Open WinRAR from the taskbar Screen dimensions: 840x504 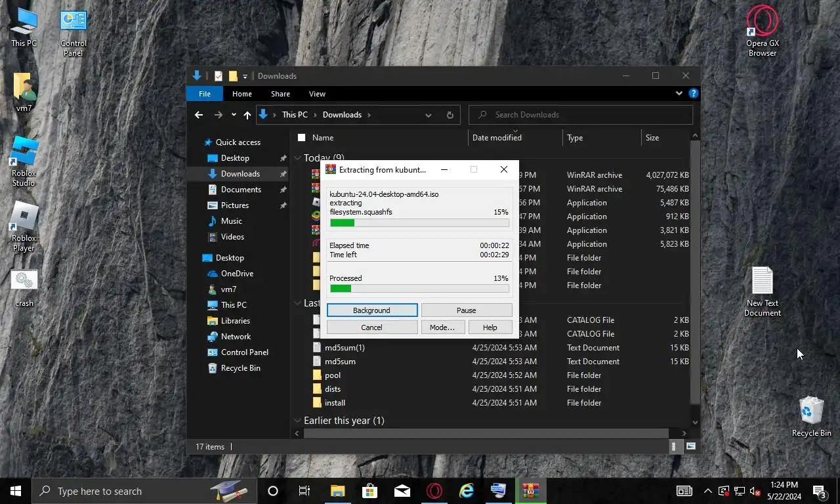point(530,491)
